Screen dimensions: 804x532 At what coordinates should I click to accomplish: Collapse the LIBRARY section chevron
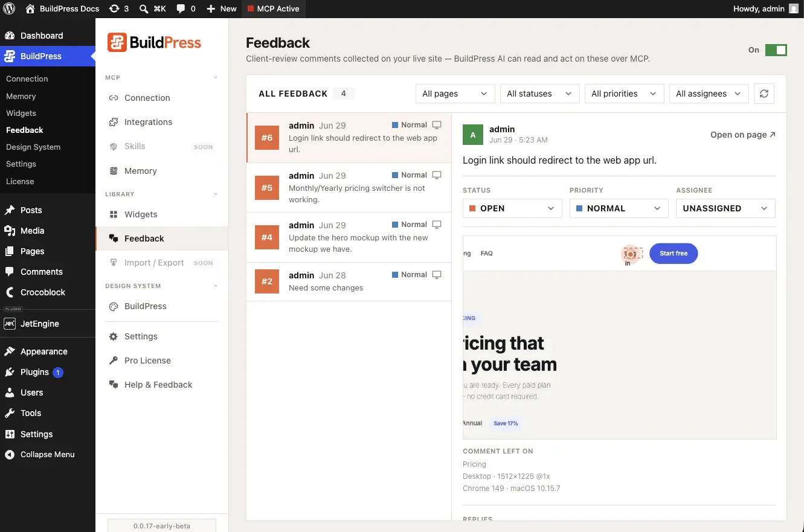tap(216, 194)
